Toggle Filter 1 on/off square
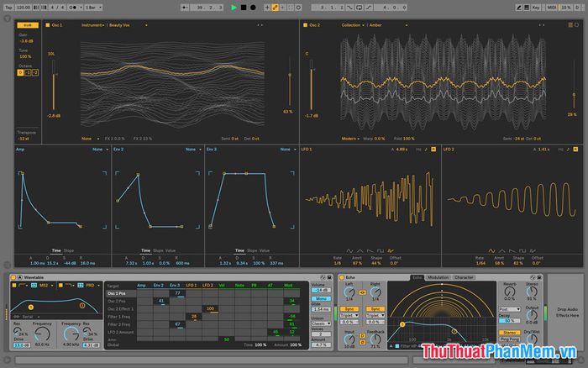 [x=14, y=286]
